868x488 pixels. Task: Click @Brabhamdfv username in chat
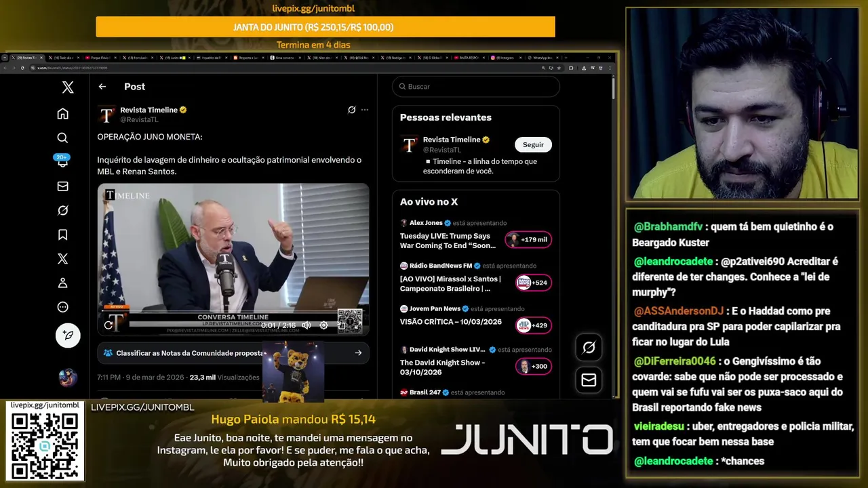[x=668, y=227]
